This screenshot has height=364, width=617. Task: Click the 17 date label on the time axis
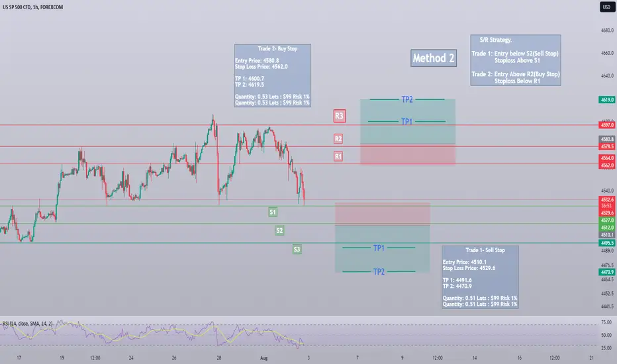19,358
